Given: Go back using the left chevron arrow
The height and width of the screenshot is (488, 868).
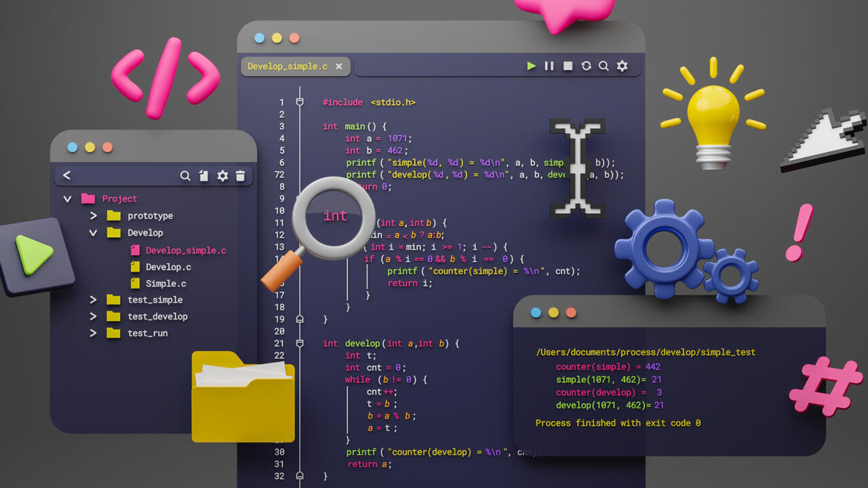Looking at the screenshot, I should point(66,175).
